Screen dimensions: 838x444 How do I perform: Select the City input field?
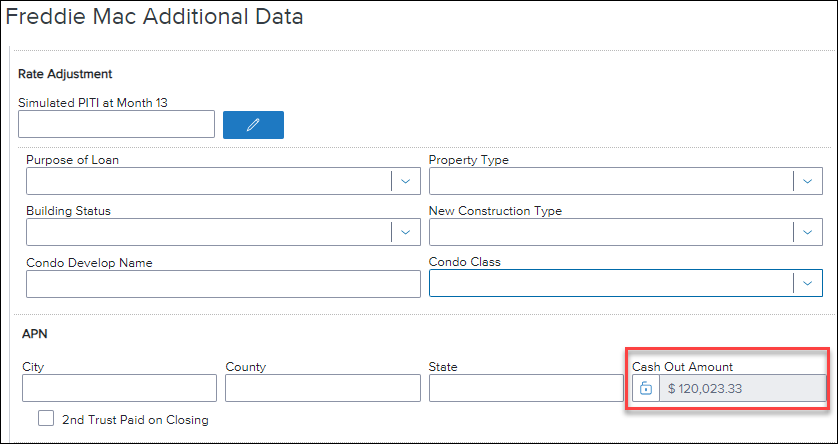pyautogui.click(x=119, y=388)
